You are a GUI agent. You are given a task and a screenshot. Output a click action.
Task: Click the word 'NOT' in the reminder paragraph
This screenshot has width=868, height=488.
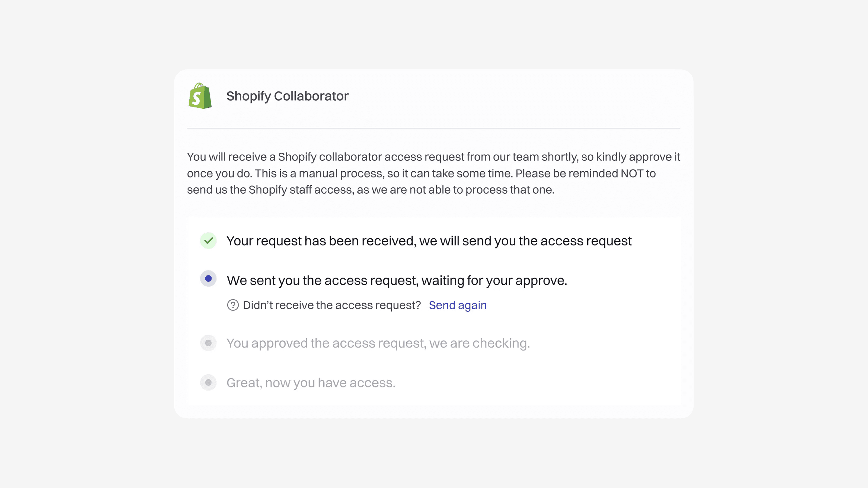coord(632,174)
